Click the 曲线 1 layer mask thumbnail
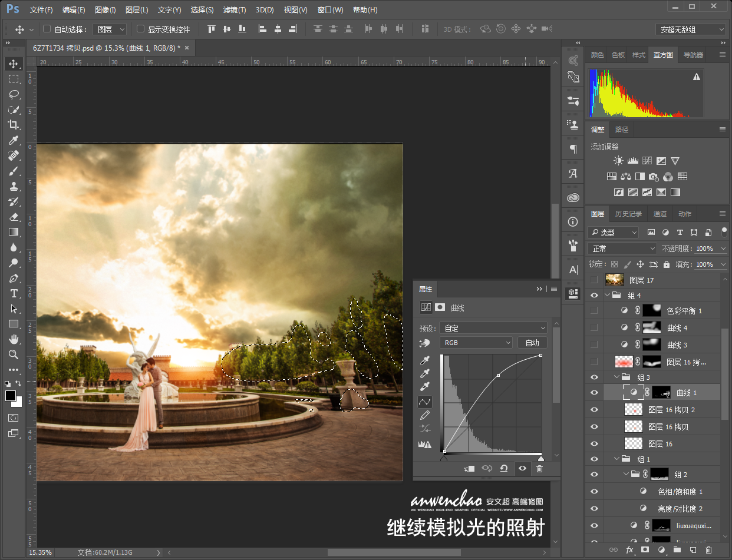Screen dimensions: 732x560 point(661,392)
